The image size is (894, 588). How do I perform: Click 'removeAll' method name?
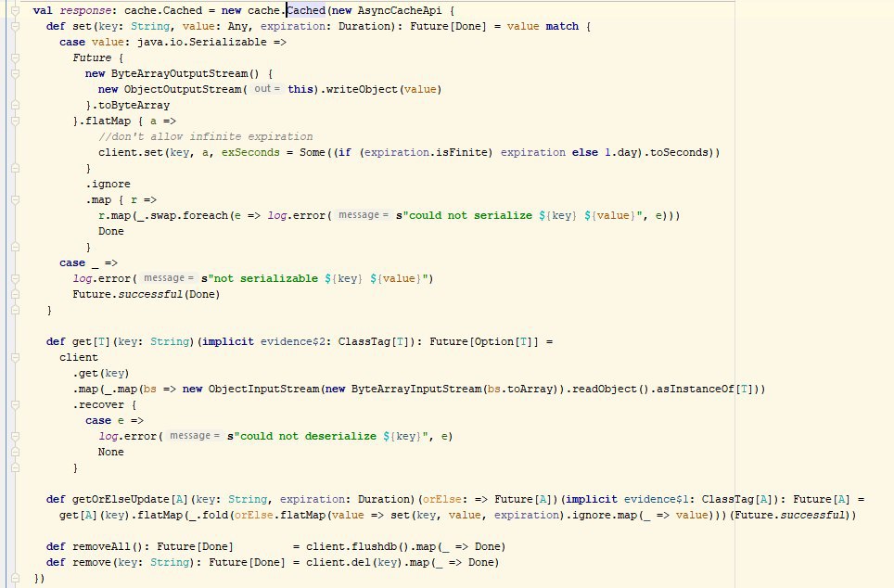[101, 547]
